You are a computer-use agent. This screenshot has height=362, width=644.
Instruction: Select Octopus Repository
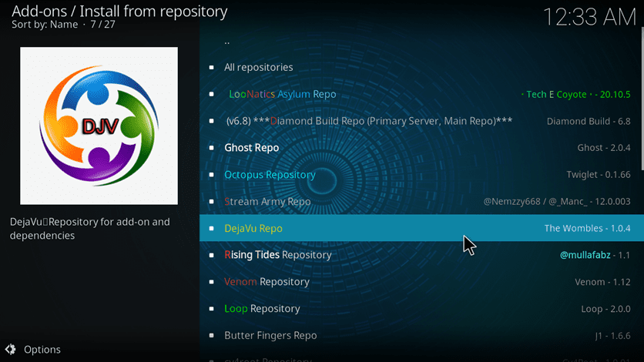coord(421,174)
